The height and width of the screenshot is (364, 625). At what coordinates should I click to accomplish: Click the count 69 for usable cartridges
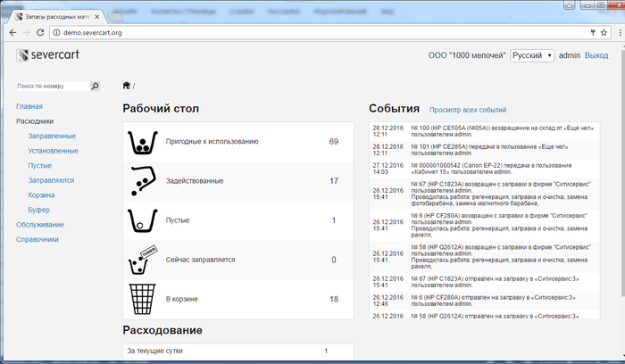coord(334,141)
